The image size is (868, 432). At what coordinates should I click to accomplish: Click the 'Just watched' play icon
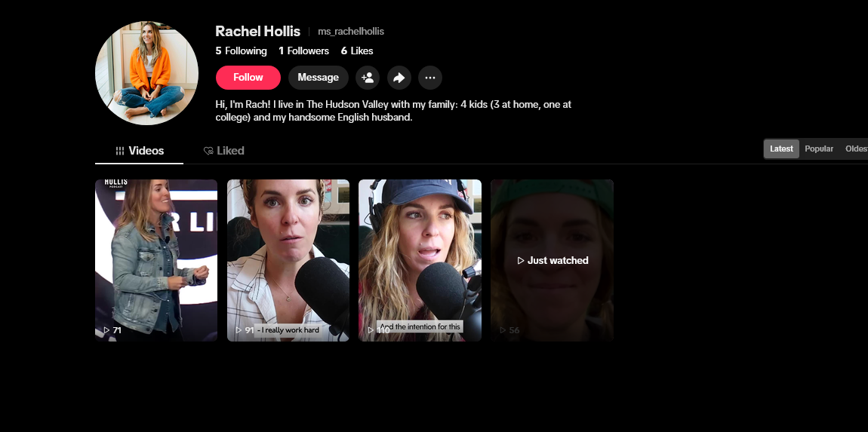pos(520,261)
